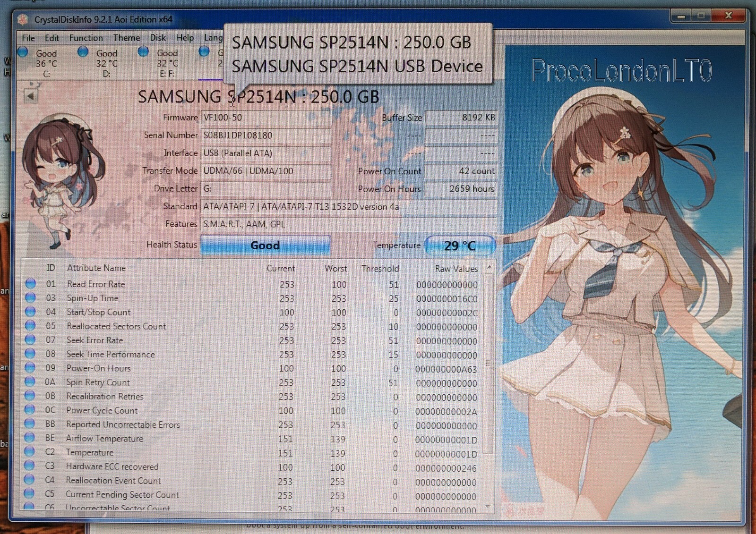Image resolution: width=756 pixels, height=534 pixels.
Task: Select the Power Cycle Count row text
Action: point(102,411)
